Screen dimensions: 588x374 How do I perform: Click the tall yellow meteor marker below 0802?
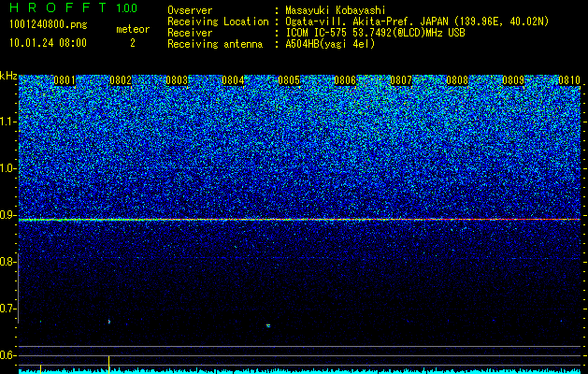point(108,364)
